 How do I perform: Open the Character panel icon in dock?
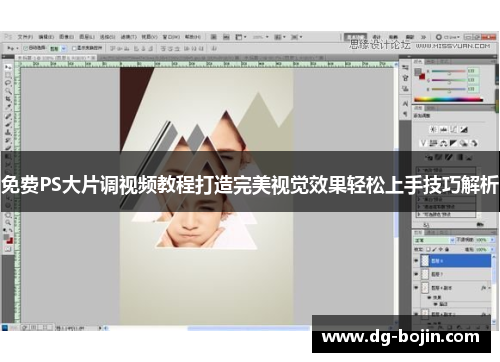405,104
